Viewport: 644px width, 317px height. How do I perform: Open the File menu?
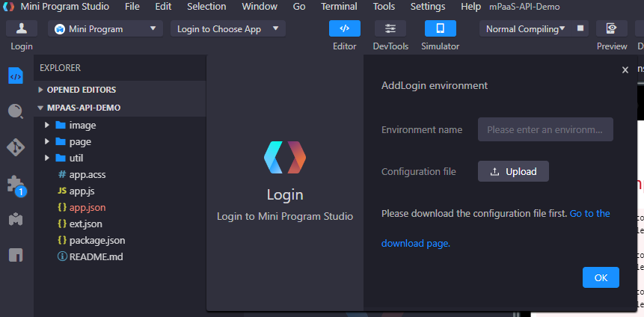pos(132,7)
